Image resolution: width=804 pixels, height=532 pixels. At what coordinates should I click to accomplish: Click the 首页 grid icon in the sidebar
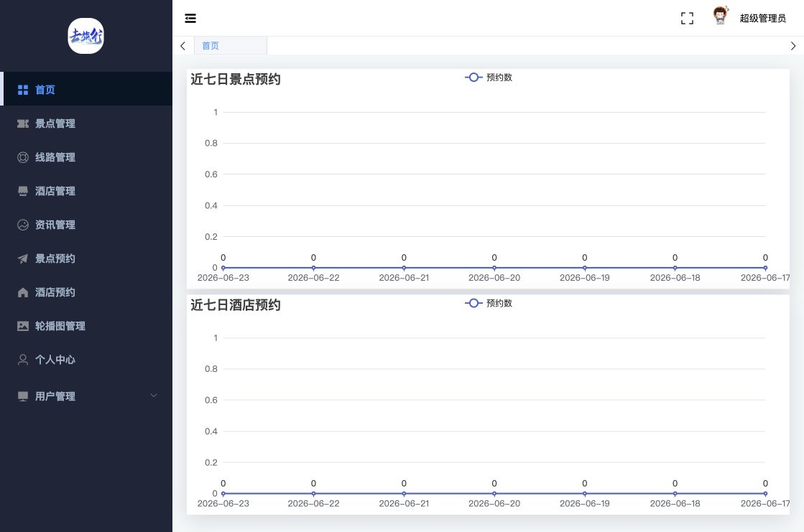tap(23, 90)
